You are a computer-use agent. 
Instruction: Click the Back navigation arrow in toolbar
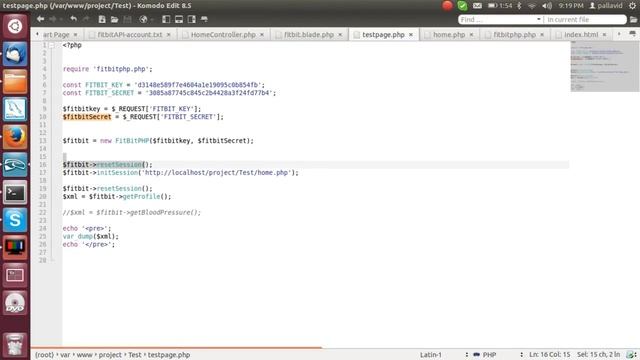(x=40, y=19)
